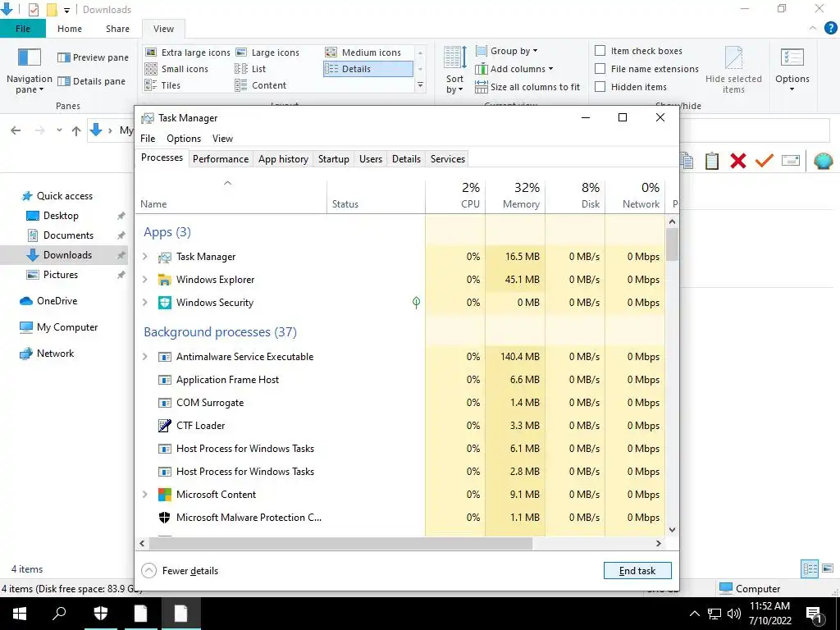Expand Antimalware Service Executable row

tap(144, 357)
